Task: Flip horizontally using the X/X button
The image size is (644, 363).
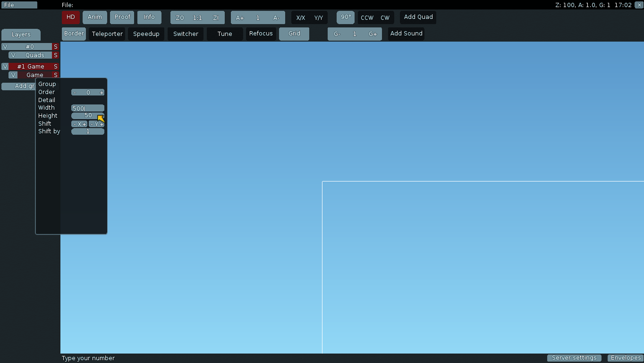Action: coord(300,18)
